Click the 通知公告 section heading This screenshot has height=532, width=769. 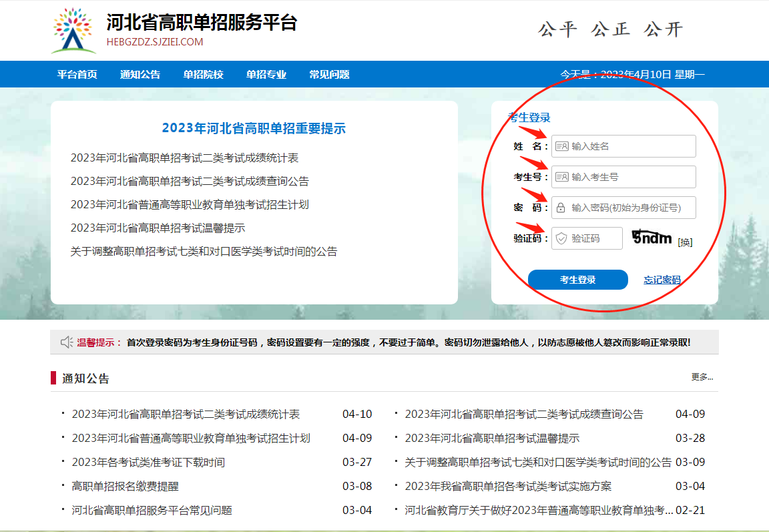86,378
